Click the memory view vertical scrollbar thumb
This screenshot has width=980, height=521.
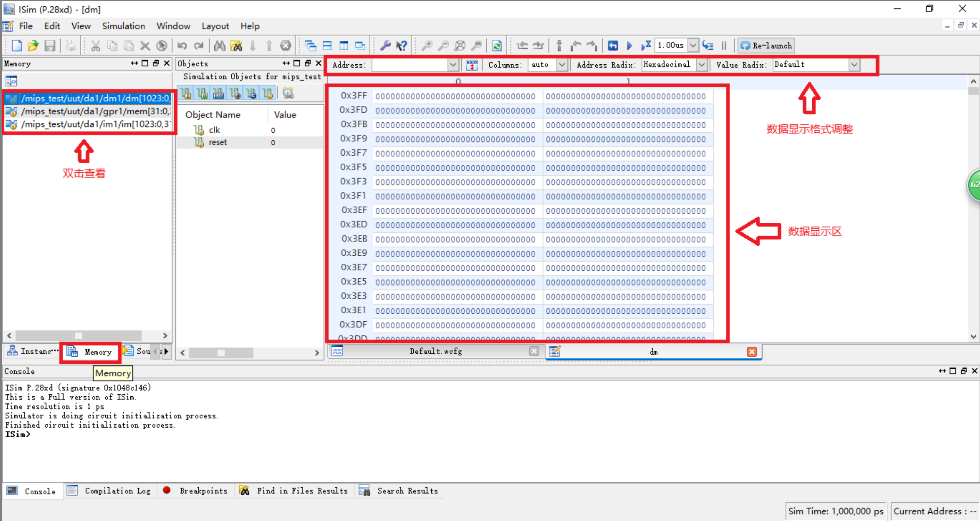(x=973, y=91)
